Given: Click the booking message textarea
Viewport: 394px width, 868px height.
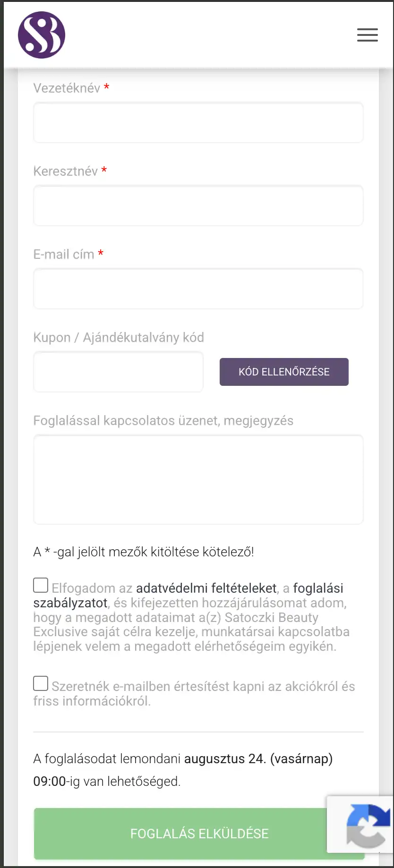Looking at the screenshot, I should (x=198, y=479).
